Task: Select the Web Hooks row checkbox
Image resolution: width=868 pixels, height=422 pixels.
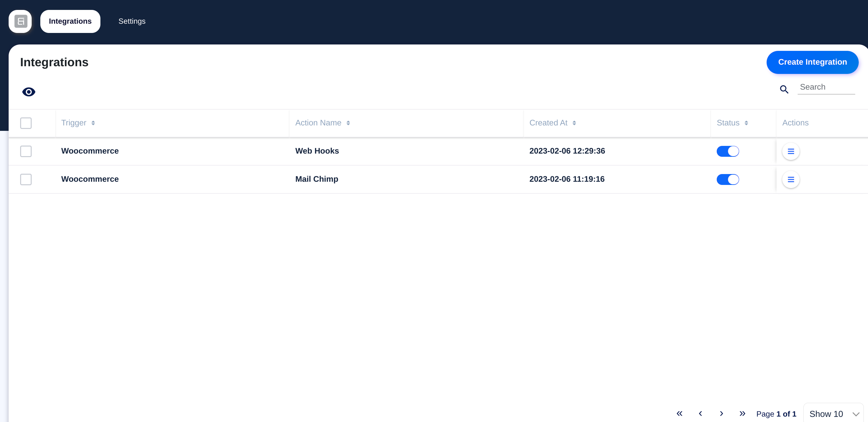Action: coord(26,151)
